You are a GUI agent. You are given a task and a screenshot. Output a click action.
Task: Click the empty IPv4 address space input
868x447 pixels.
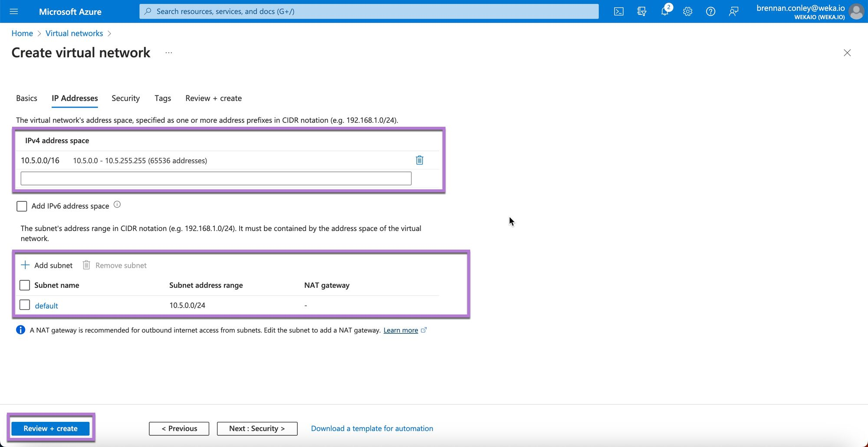[x=216, y=178]
